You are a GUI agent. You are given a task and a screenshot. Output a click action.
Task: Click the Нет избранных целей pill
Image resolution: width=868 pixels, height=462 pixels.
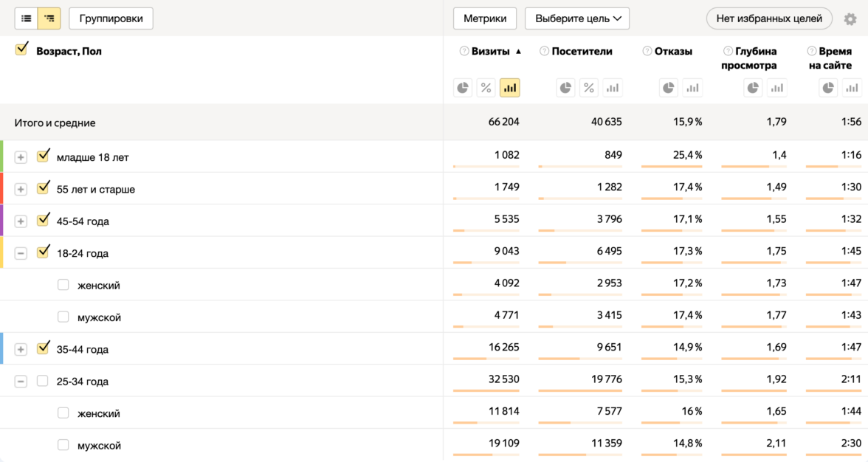tap(769, 18)
